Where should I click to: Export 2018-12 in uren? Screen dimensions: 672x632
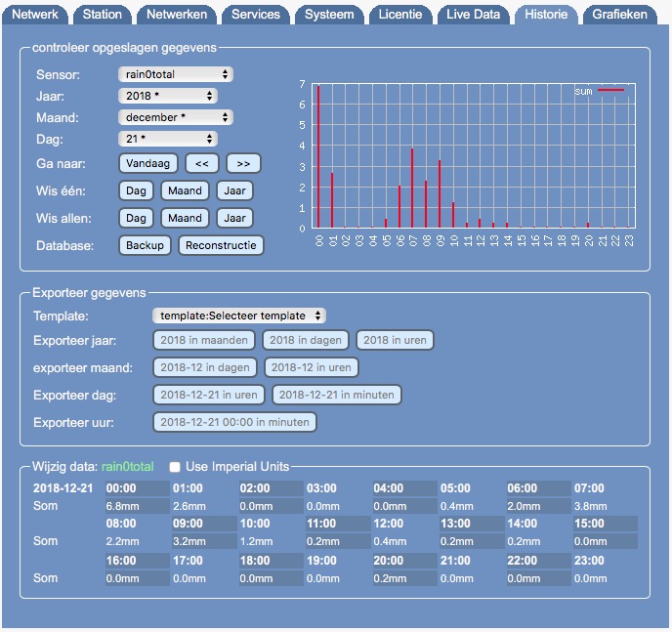312,367
